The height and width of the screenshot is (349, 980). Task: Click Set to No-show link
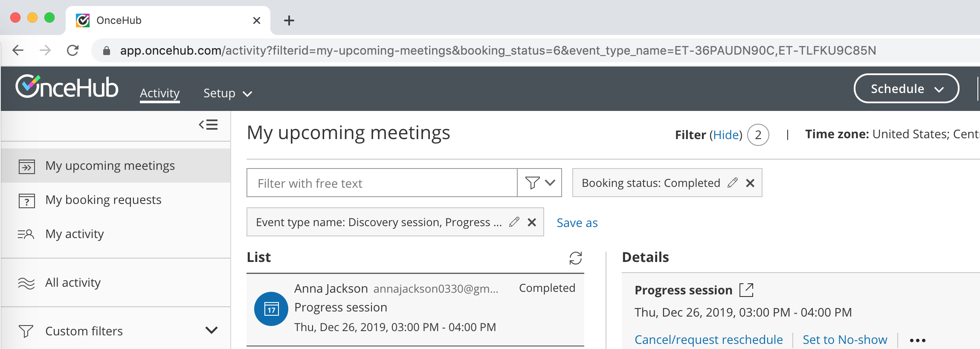click(x=844, y=340)
